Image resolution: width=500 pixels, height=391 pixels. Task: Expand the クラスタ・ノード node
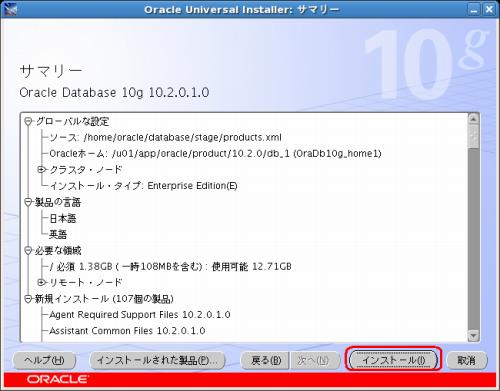(x=41, y=170)
